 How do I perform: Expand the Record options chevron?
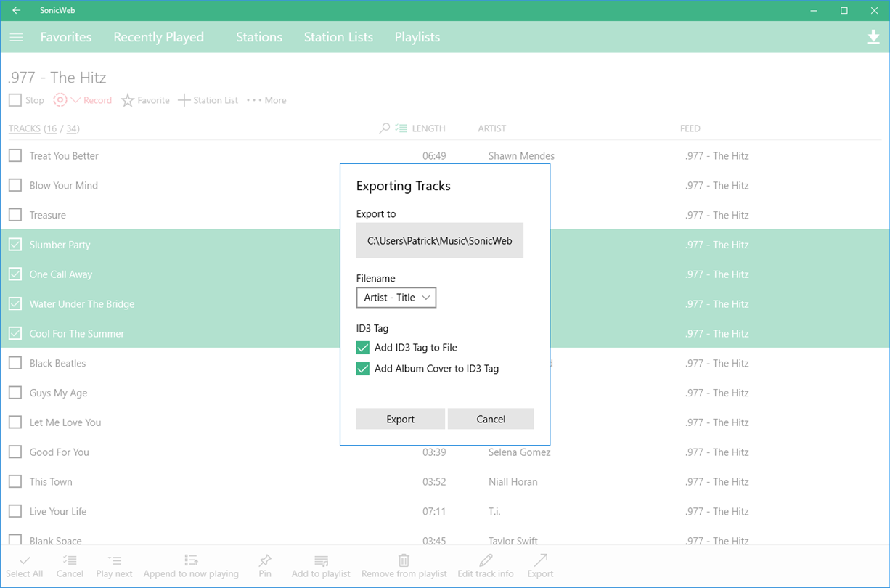75,100
